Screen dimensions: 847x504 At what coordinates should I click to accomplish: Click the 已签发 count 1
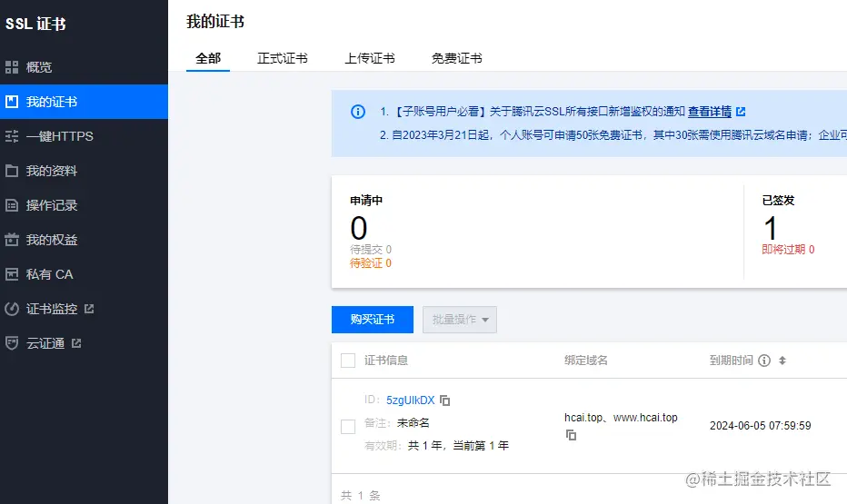point(771,228)
